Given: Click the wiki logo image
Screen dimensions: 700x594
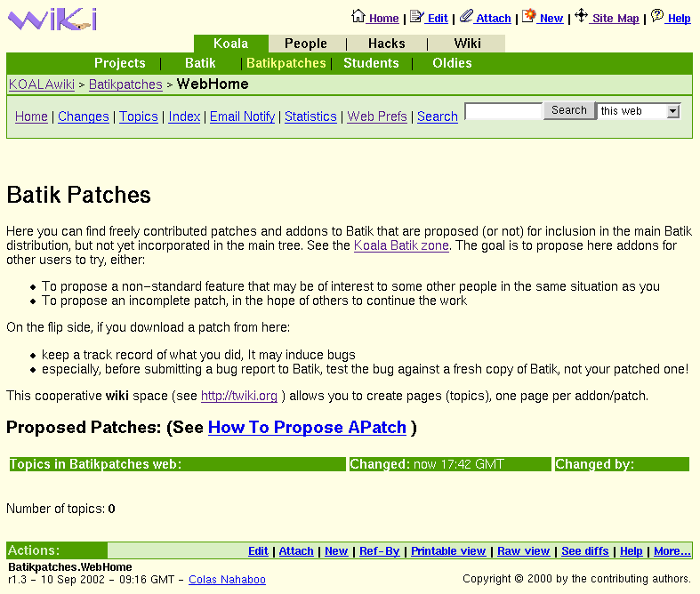Looking at the screenshot, I should (52, 19).
